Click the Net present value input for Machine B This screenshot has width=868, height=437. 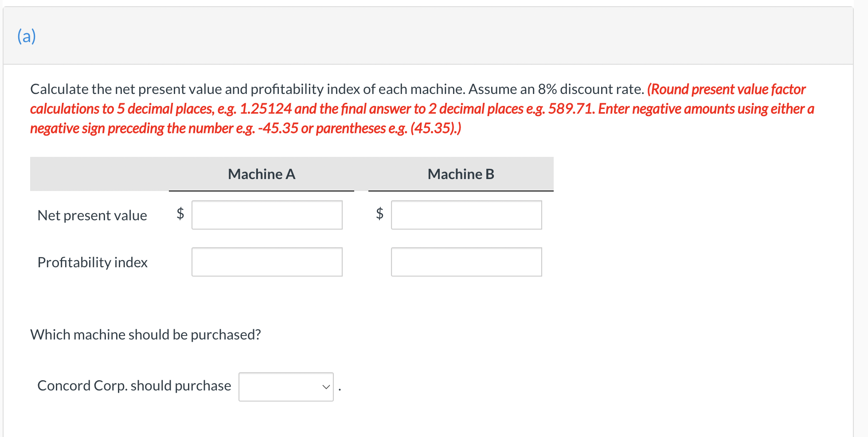coord(466,215)
